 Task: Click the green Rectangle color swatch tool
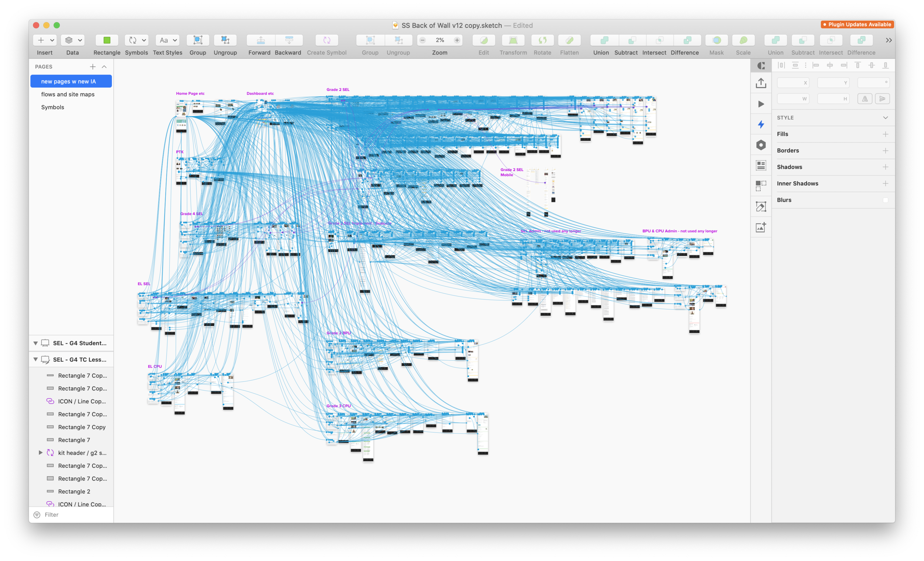click(x=107, y=40)
